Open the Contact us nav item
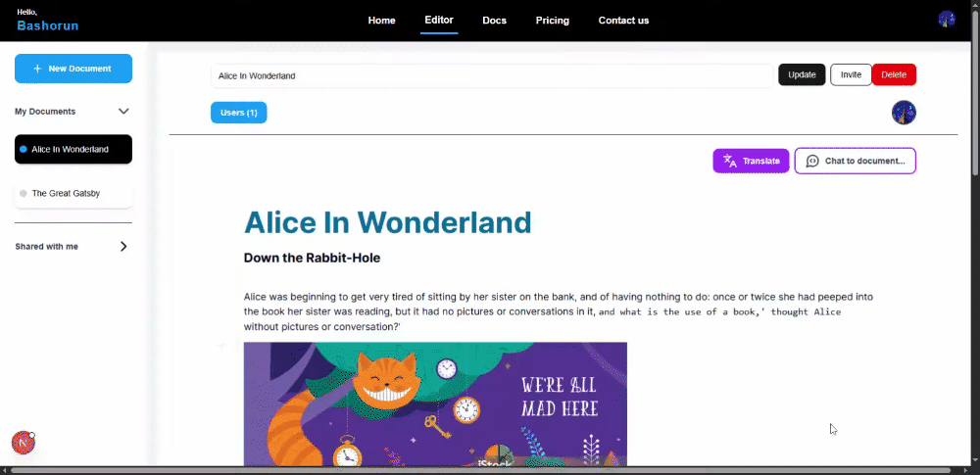This screenshot has height=475, width=980. (623, 21)
